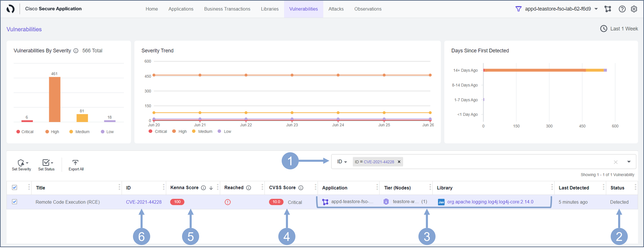Viewport: 644px width, 251px height.
Task: Open the Libraries tab
Action: tap(270, 9)
